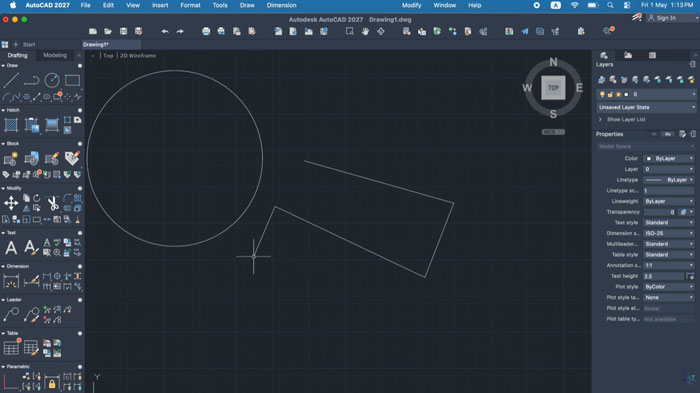Select the Line tool in Draw panel
The height and width of the screenshot is (393, 700).
click(11, 80)
